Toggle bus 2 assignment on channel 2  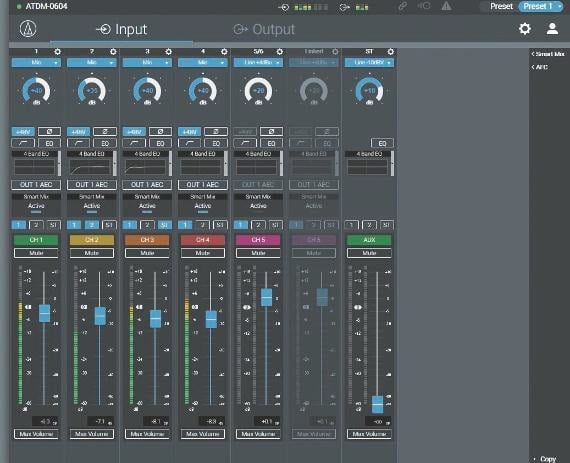pos(92,225)
